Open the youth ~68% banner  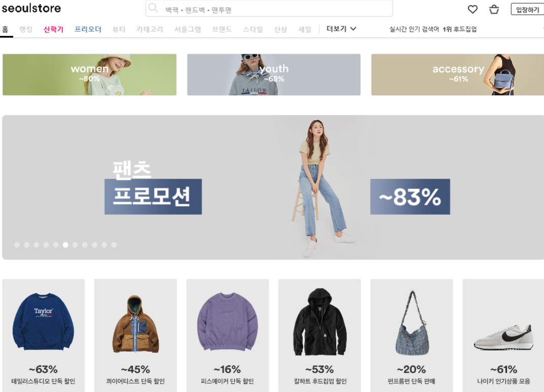(274, 74)
